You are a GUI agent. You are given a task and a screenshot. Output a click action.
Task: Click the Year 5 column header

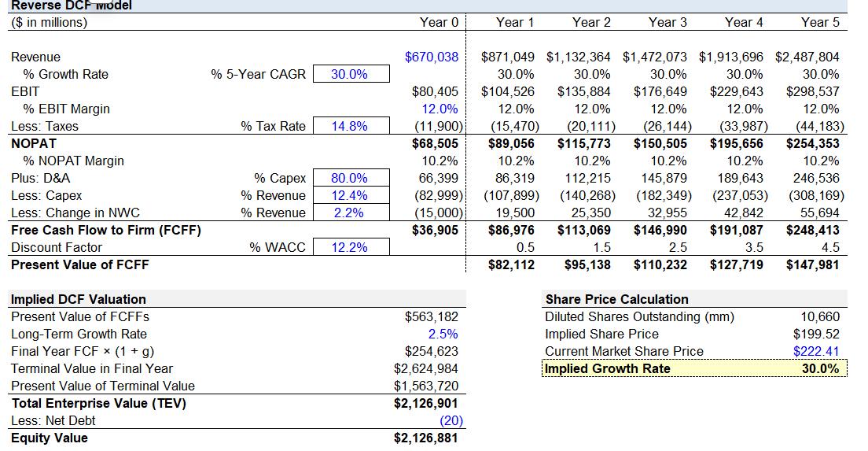tap(820, 22)
